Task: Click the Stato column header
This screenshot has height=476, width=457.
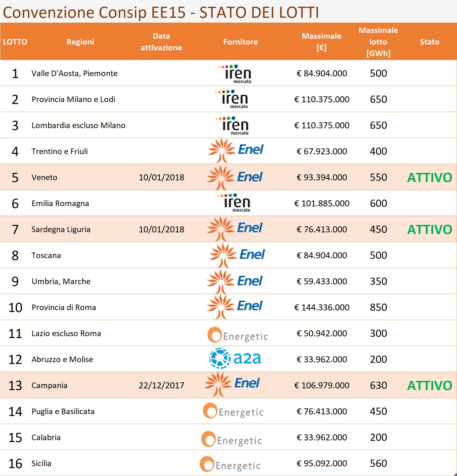Action: tap(429, 42)
